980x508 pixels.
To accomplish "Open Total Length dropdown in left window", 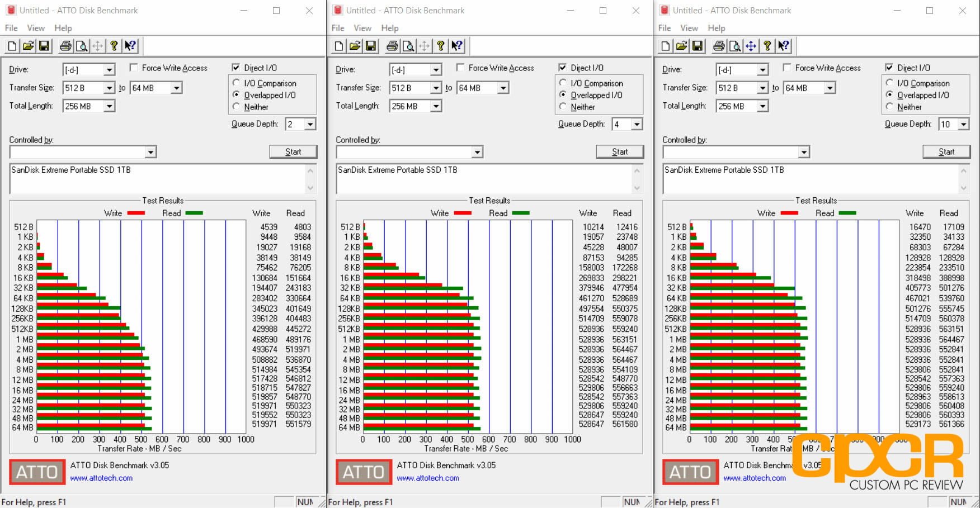I will [x=110, y=106].
